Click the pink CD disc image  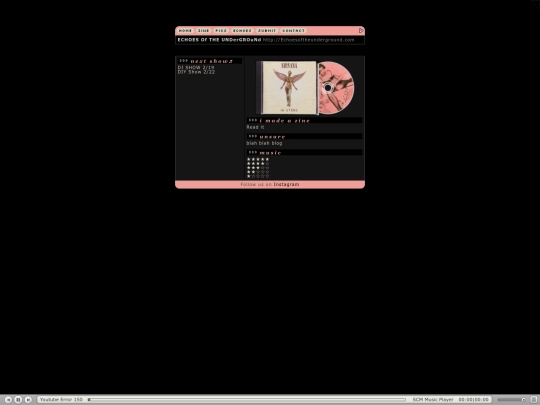pyautogui.click(x=336, y=87)
